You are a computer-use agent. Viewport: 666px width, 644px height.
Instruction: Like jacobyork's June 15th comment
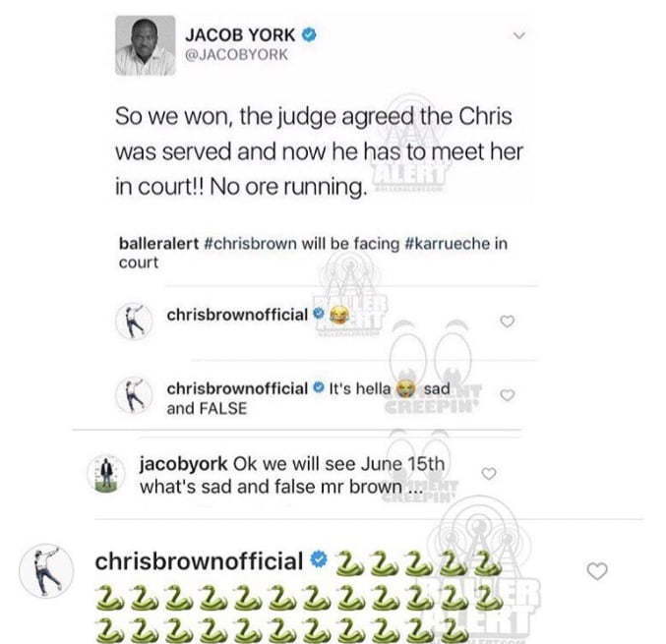pyautogui.click(x=489, y=473)
